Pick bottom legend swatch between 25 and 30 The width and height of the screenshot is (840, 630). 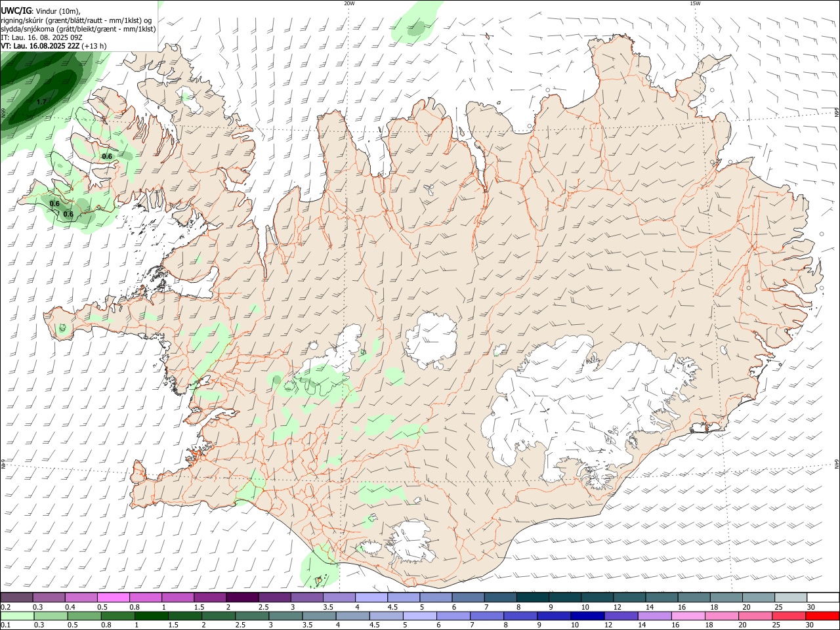tap(787, 616)
